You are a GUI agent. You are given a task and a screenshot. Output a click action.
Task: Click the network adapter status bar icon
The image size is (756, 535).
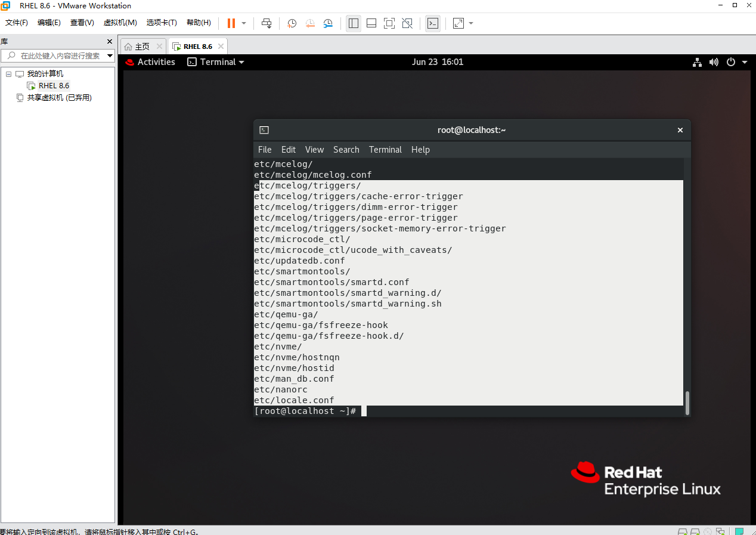pyautogui.click(x=720, y=531)
